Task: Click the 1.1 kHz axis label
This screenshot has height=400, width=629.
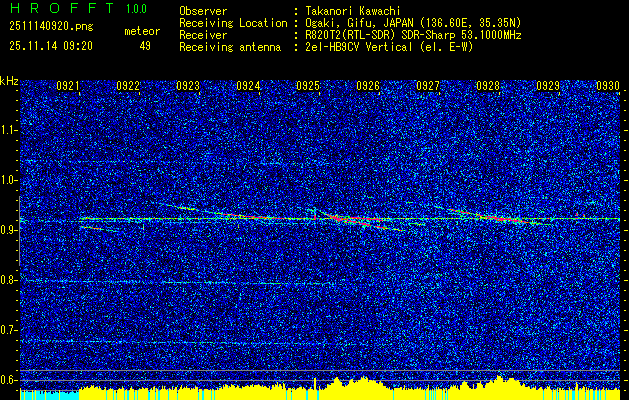Action: pos(8,130)
